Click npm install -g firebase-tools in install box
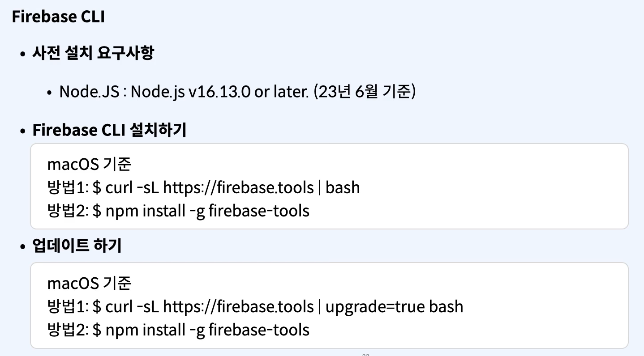The width and height of the screenshot is (644, 356). (208, 210)
